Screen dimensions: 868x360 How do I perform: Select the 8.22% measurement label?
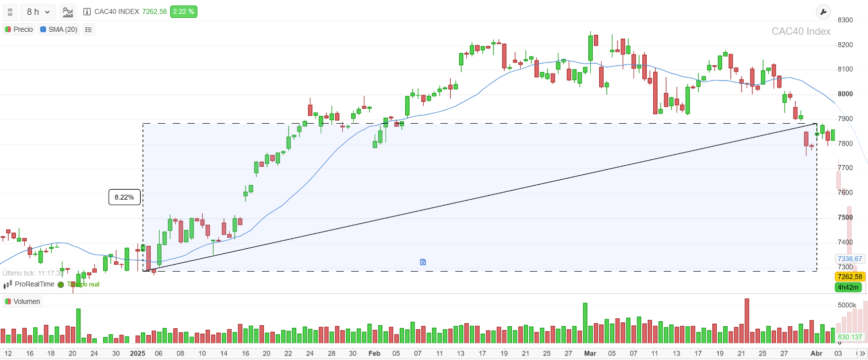click(124, 197)
